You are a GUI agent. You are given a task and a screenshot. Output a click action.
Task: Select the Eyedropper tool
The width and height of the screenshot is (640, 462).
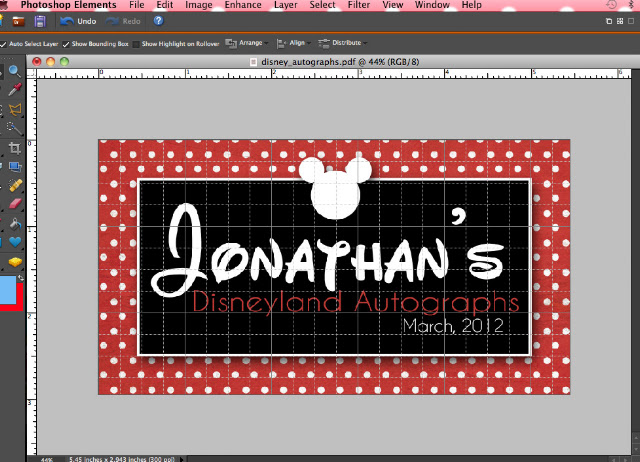(x=15, y=89)
